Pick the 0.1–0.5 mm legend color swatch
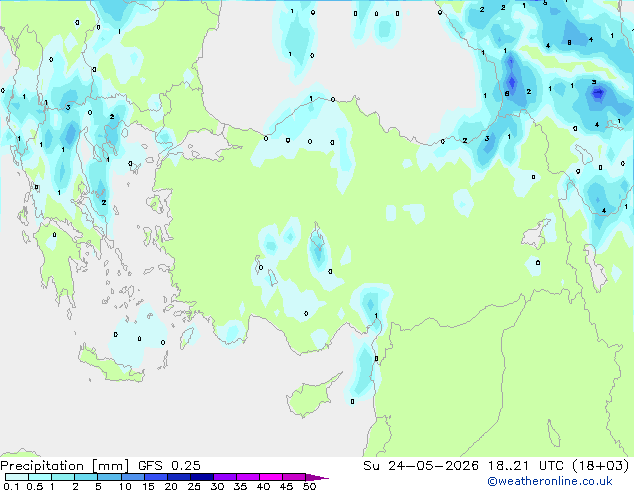 [x=17, y=477]
